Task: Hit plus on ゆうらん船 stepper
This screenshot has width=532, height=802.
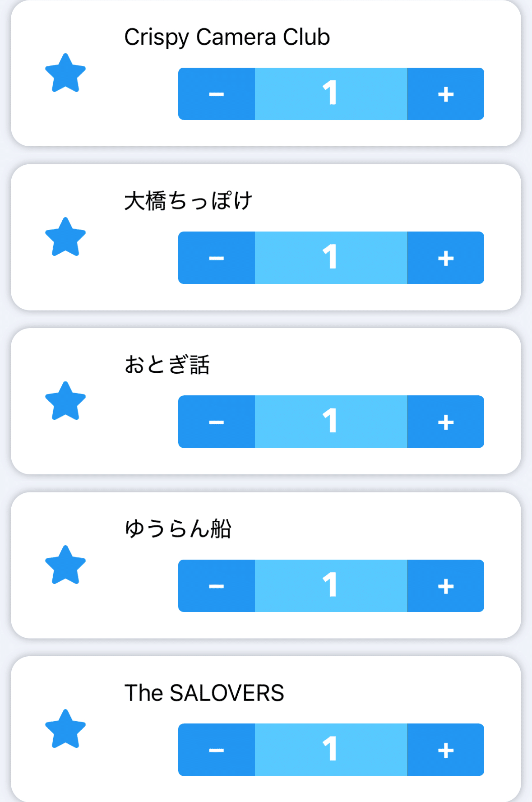Action: (x=446, y=586)
